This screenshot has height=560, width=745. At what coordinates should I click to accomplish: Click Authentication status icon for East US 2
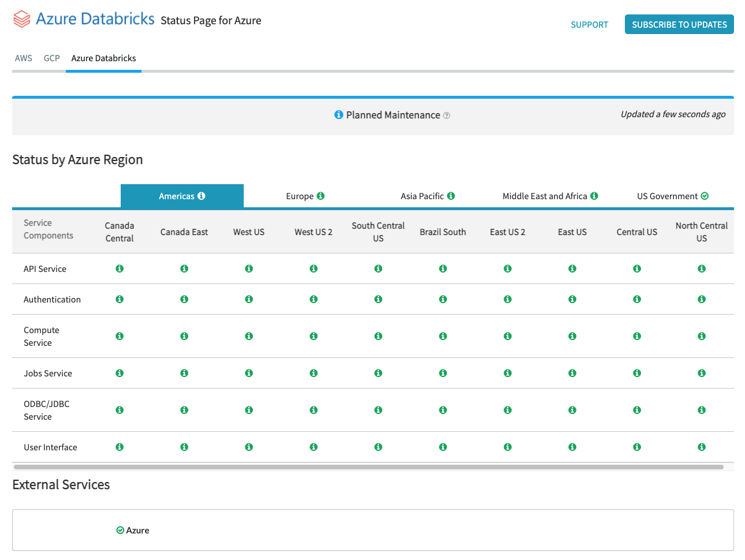point(508,299)
